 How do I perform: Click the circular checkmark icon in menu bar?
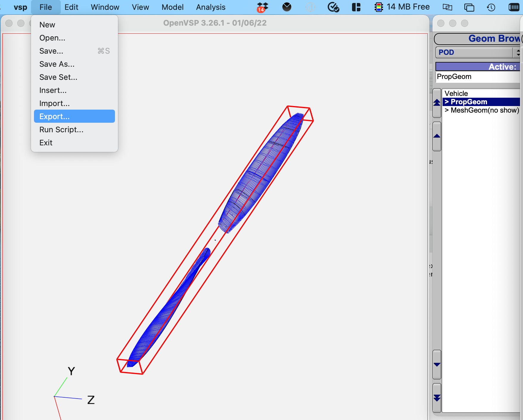pyautogui.click(x=333, y=7)
